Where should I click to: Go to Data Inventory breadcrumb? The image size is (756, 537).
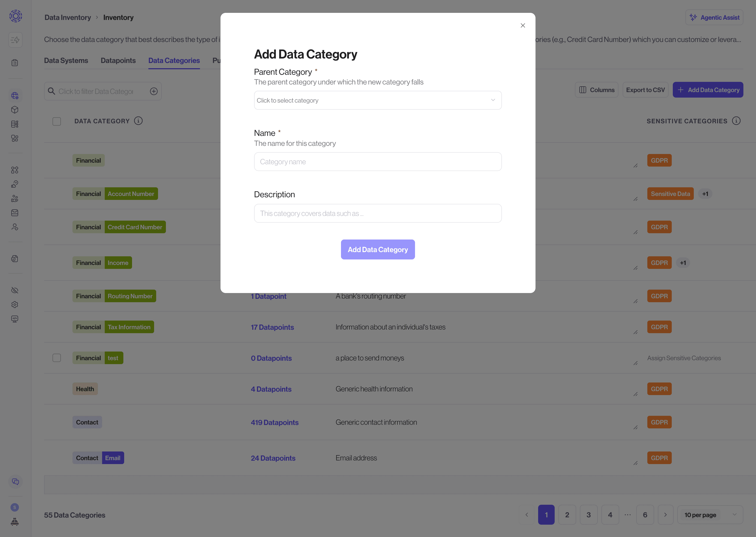(68, 18)
